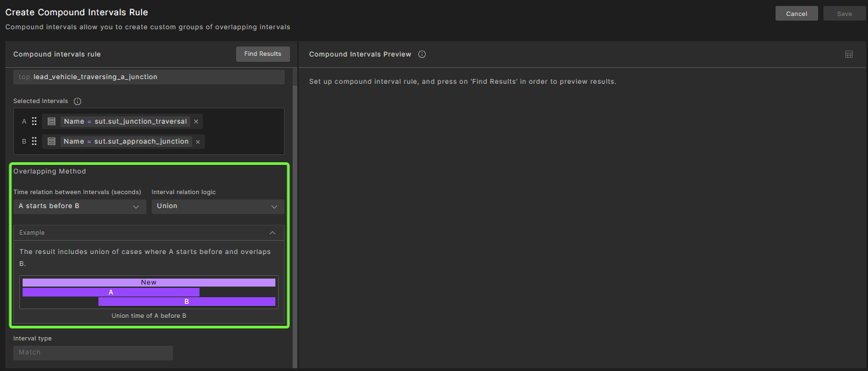
Task: Remove the sut_approach_junction interval
Action: (x=198, y=142)
